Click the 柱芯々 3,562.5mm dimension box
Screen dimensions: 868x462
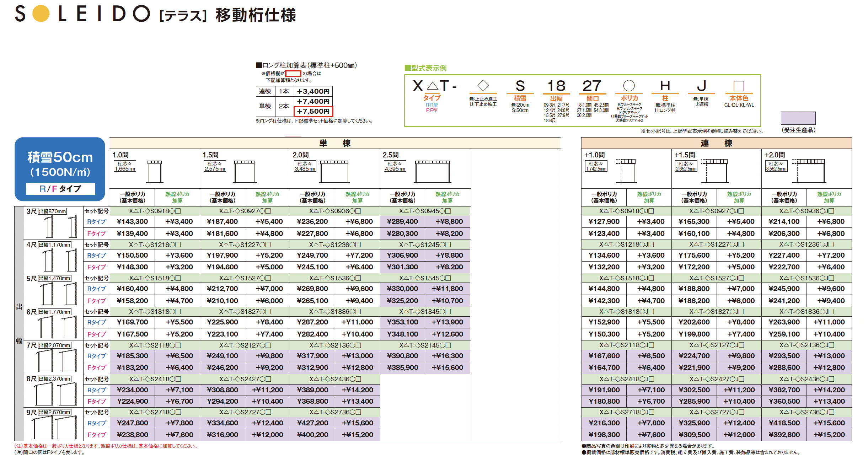(x=776, y=166)
